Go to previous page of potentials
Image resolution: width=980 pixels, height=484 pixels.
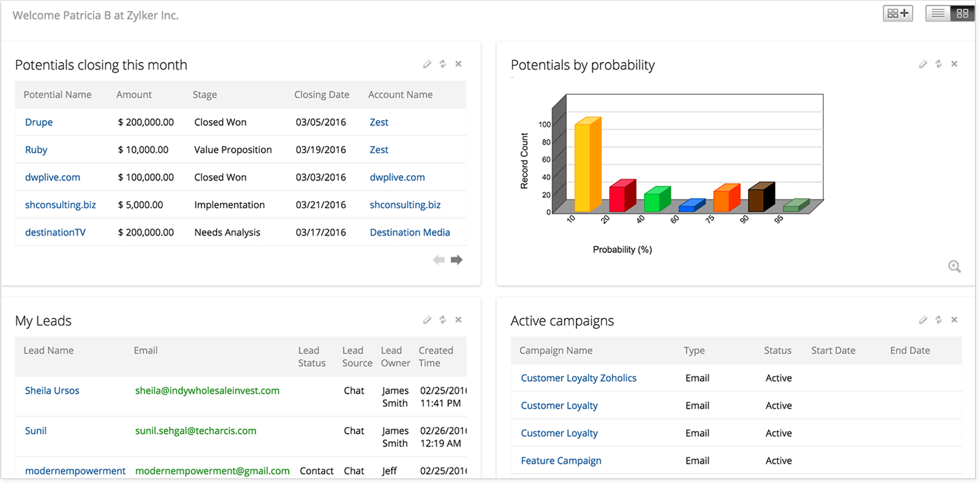[x=439, y=260]
